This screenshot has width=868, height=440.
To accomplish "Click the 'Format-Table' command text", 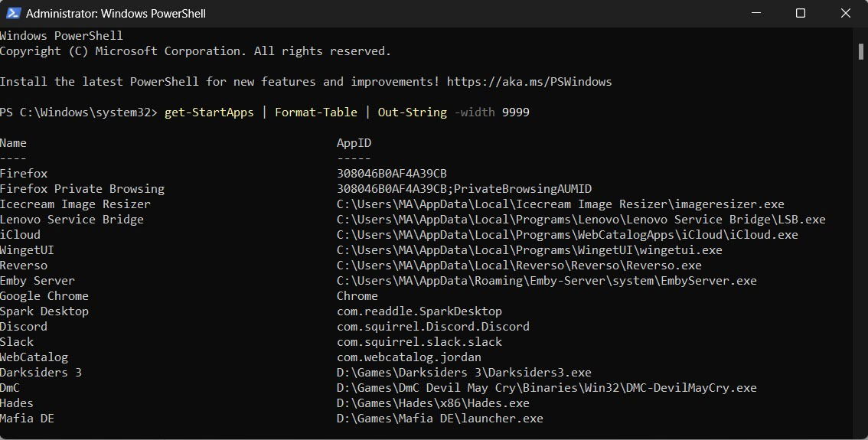I will click(316, 112).
